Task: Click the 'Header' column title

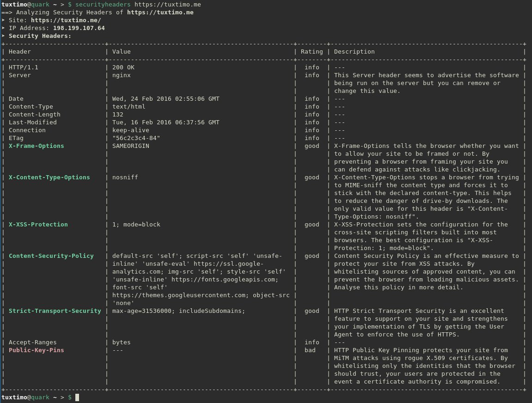Action: 20,52
